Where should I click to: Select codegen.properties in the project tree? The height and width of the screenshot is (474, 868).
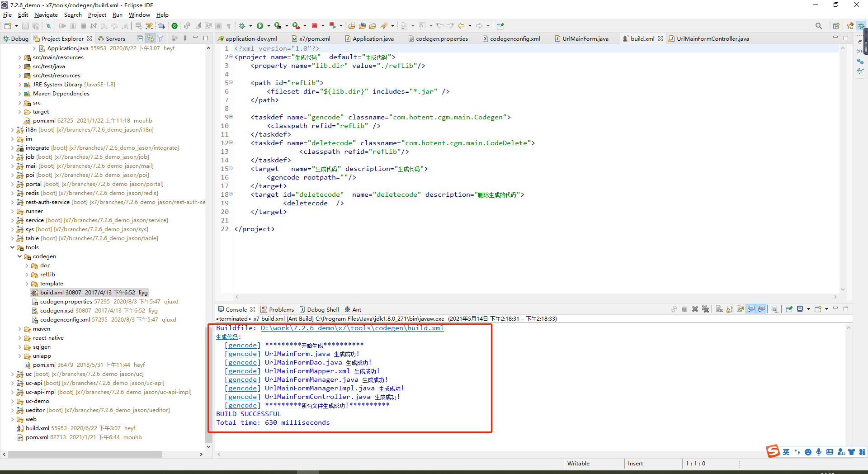[x=66, y=302]
